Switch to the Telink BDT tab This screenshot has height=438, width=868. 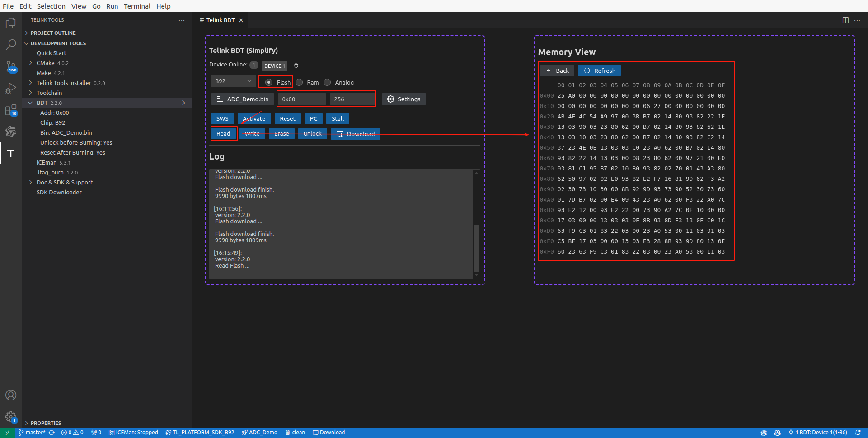point(221,20)
